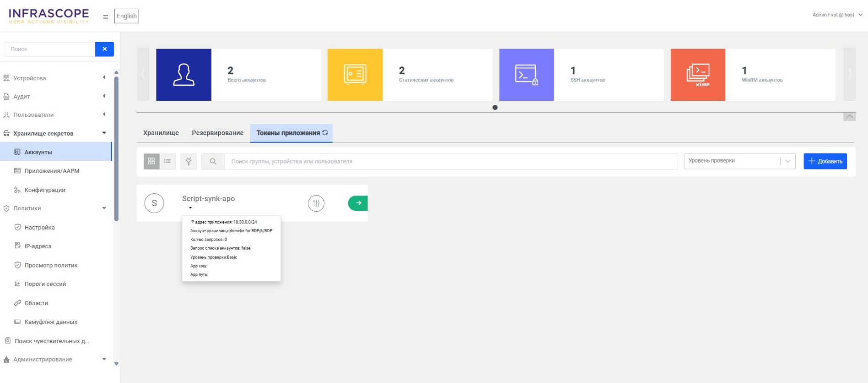Click the Кол-во запросов: 0 line
868x383 pixels.
point(209,240)
